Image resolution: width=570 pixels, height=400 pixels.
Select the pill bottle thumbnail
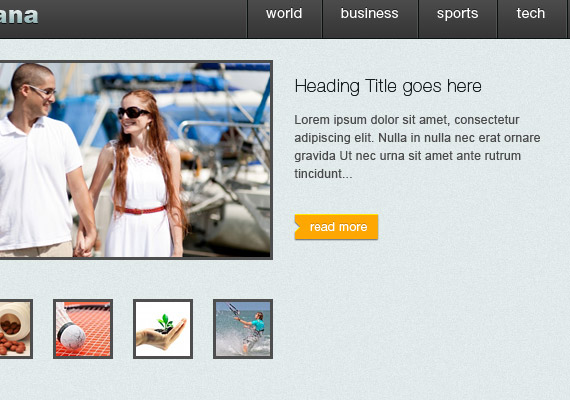click(16, 329)
